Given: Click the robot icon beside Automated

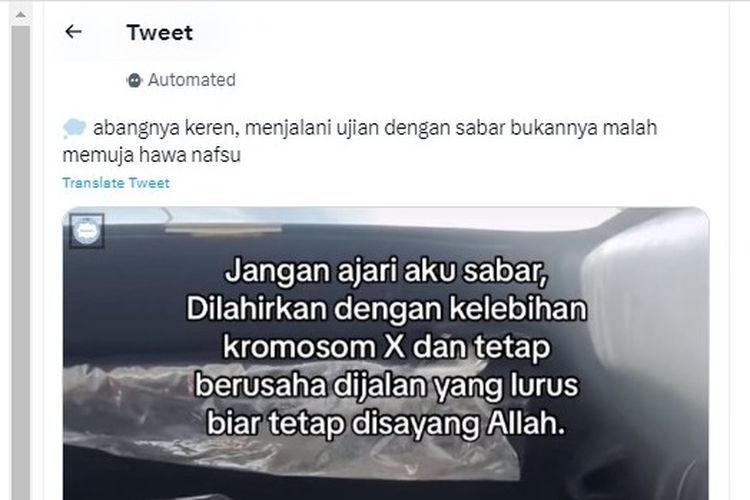Looking at the screenshot, I should pos(134,80).
